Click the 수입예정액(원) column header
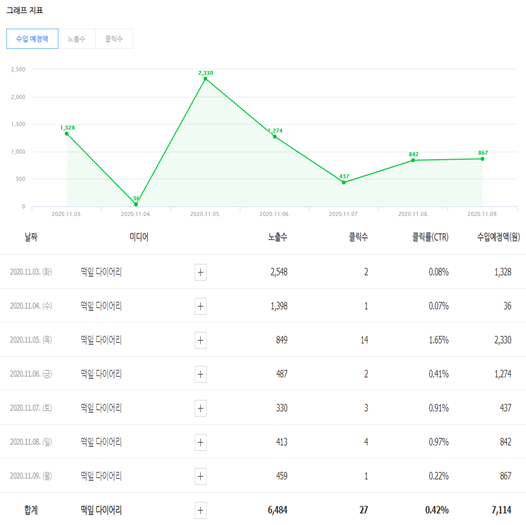This screenshot has width=526, height=525. point(498,237)
